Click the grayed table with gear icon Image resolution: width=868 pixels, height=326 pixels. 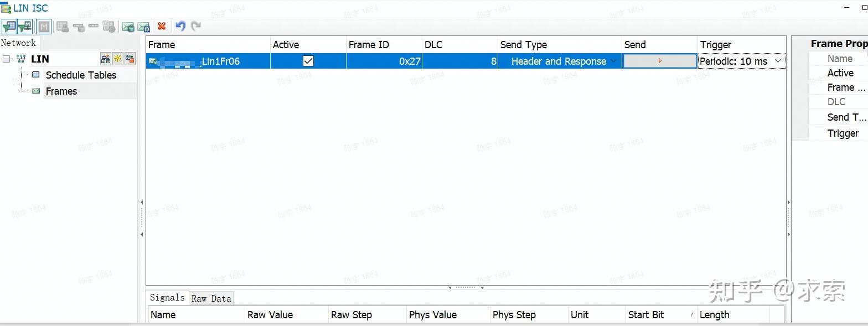109,26
